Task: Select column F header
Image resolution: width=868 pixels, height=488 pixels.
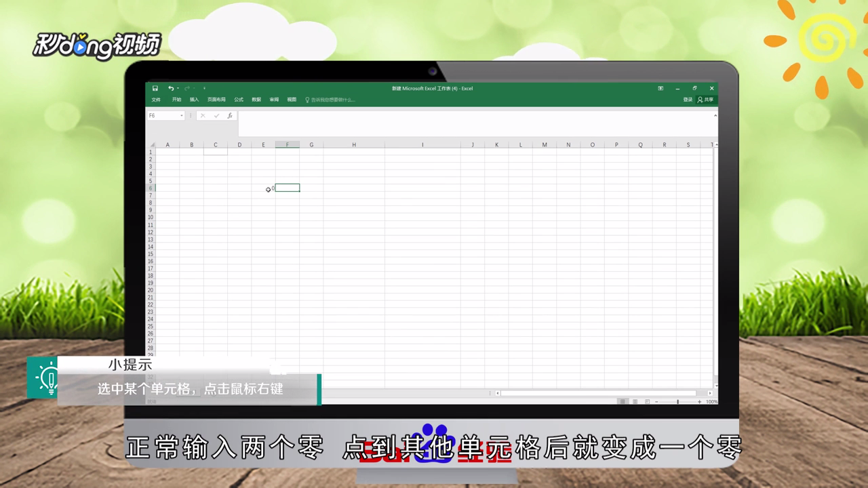Action: (x=288, y=145)
